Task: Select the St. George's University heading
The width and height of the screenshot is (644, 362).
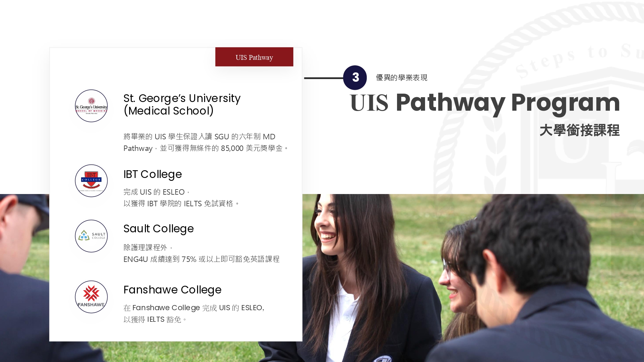Action: (182, 104)
